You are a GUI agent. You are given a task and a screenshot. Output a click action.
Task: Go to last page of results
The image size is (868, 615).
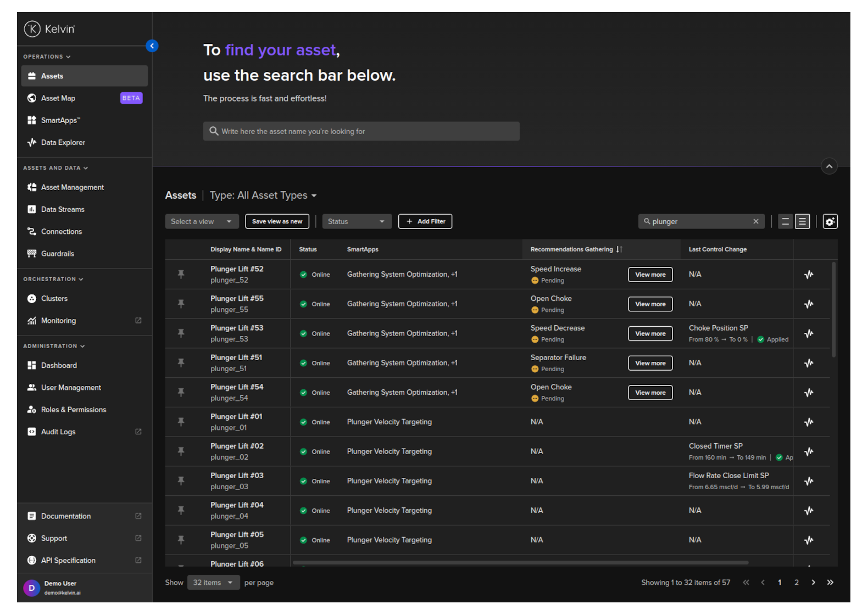tap(830, 583)
